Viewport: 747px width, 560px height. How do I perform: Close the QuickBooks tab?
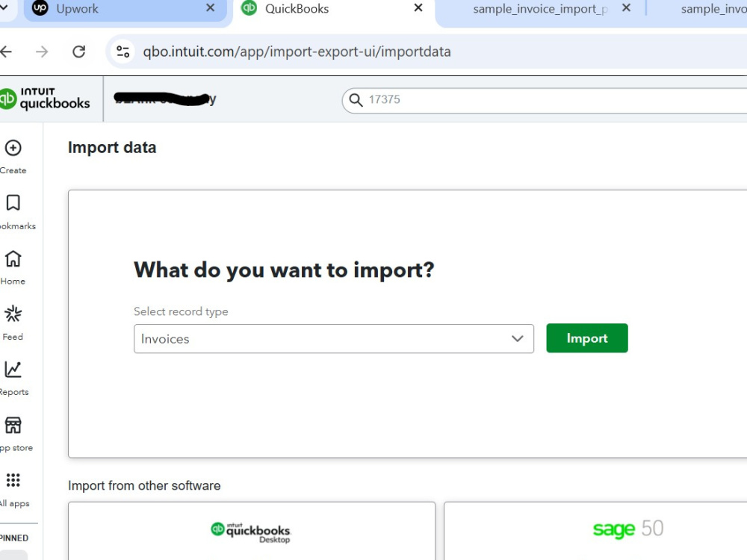[x=418, y=7]
